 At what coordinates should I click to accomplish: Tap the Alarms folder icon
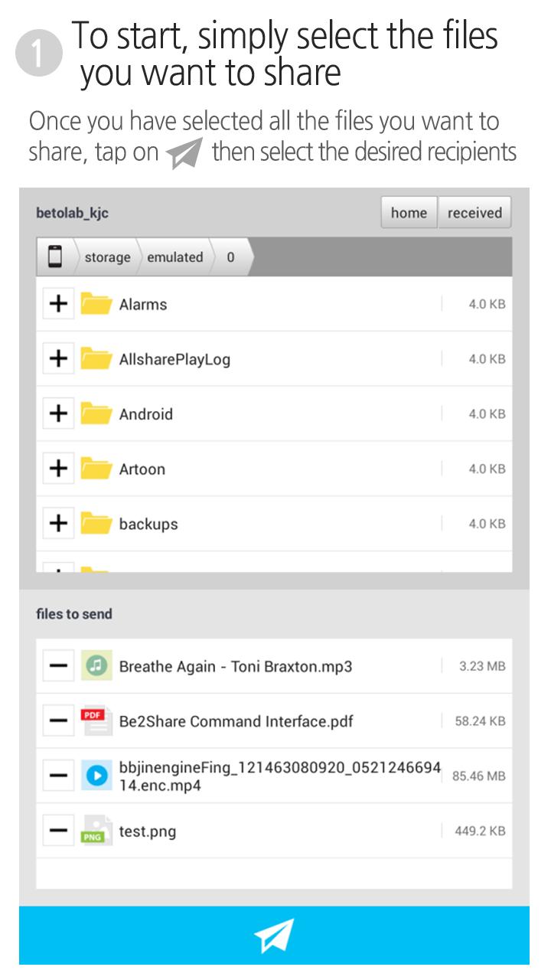click(x=96, y=304)
